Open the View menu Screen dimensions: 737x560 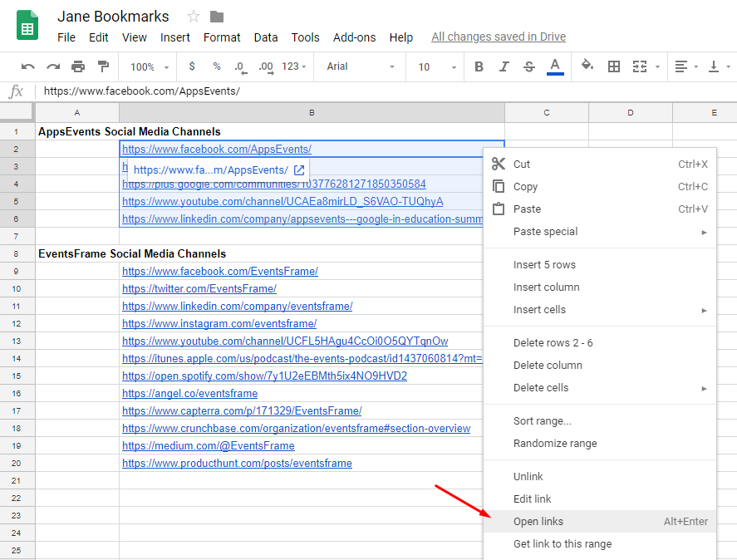tap(135, 37)
